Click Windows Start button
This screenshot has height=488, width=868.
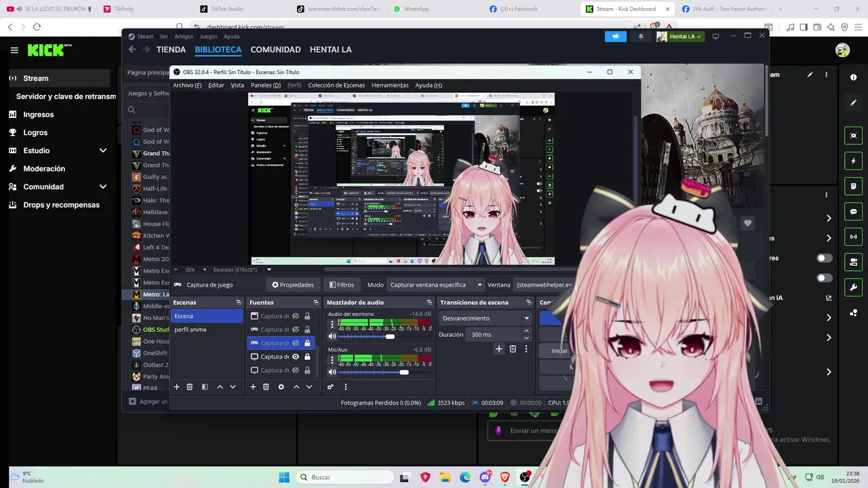point(284,477)
